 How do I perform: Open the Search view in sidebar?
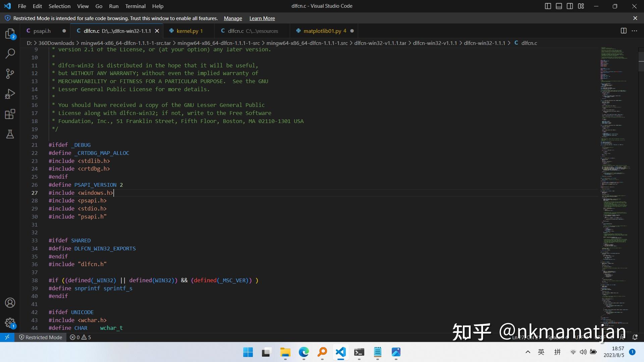[10, 53]
